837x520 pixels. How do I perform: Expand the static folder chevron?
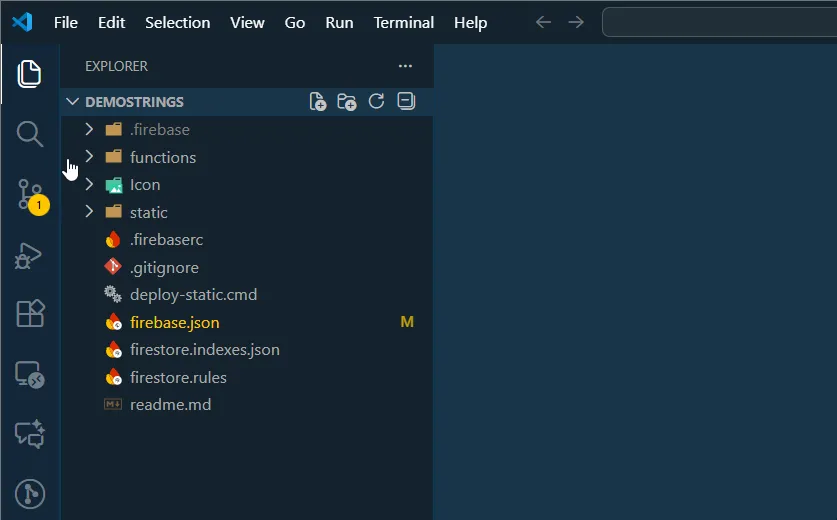89,212
